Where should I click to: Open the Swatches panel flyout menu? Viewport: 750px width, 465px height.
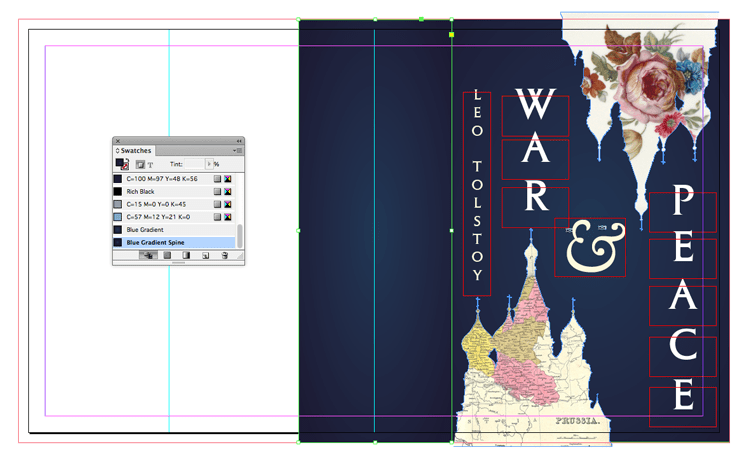[x=238, y=151]
